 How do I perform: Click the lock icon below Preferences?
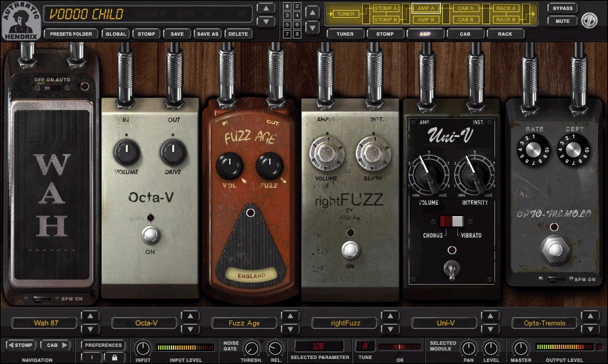(114, 358)
